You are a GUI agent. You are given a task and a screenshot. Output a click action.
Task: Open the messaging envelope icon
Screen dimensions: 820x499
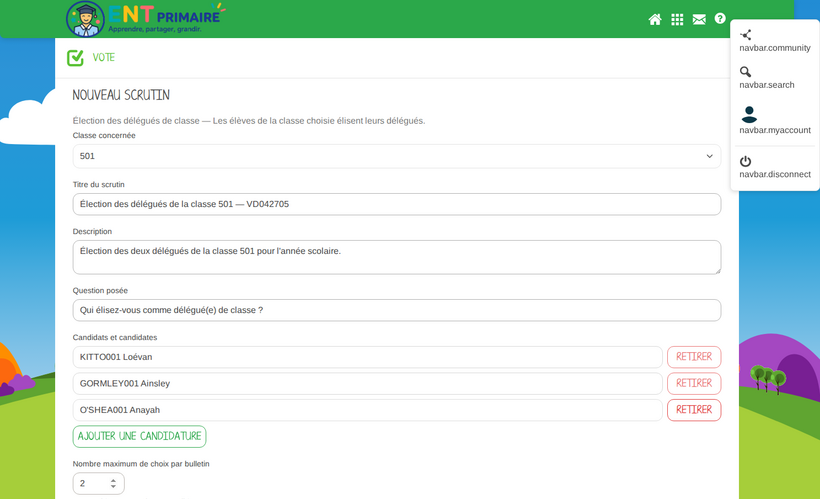[x=699, y=19]
